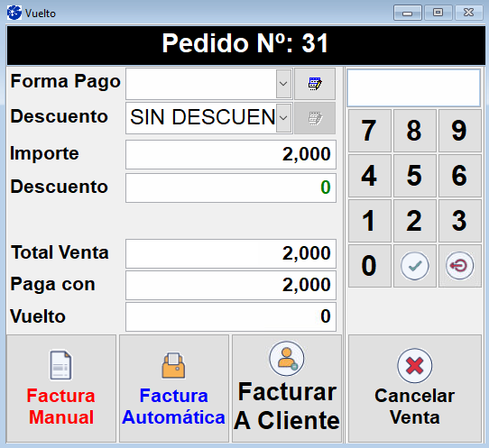Confirm entry with the keypad checkmark icon
Image resolution: width=489 pixels, height=448 pixels.
tap(414, 266)
